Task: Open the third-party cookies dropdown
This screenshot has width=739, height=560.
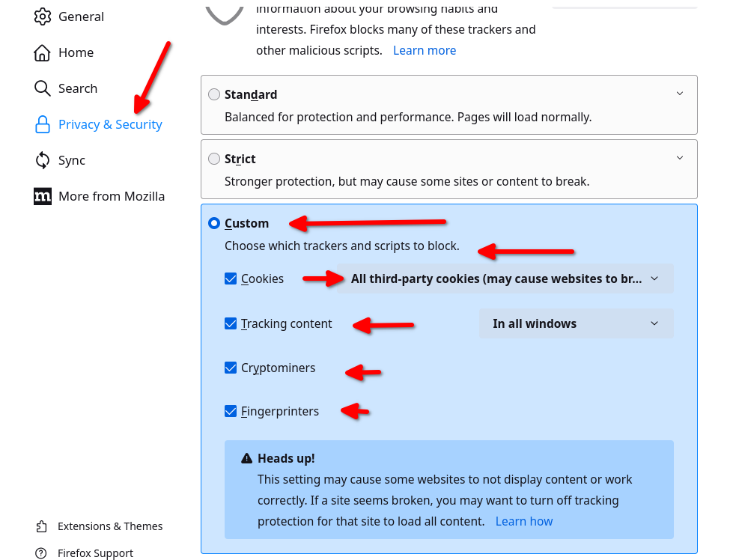Action: coord(505,279)
